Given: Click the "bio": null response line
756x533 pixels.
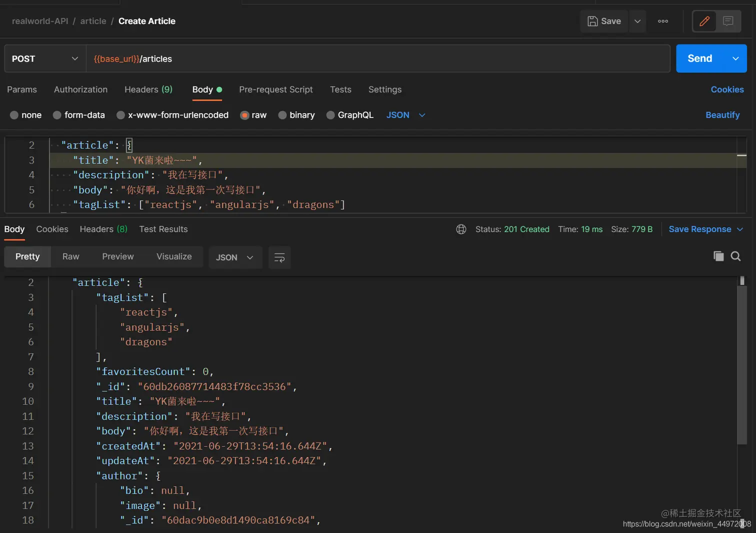Looking at the screenshot, I should pos(155,490).
